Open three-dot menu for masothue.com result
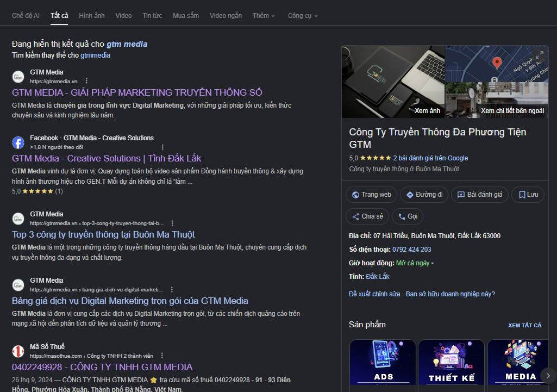Image resolution: width=557 pixels, height=392 pixels. coord(162,356)
